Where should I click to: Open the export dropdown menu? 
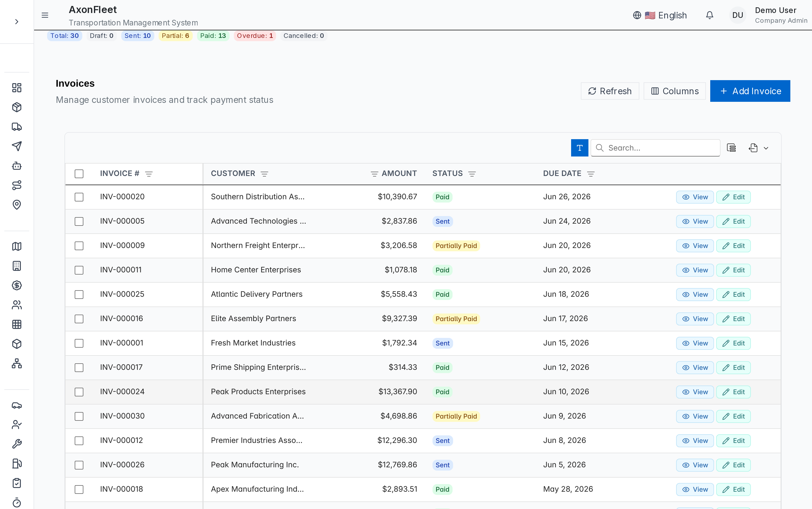[758, 148]
